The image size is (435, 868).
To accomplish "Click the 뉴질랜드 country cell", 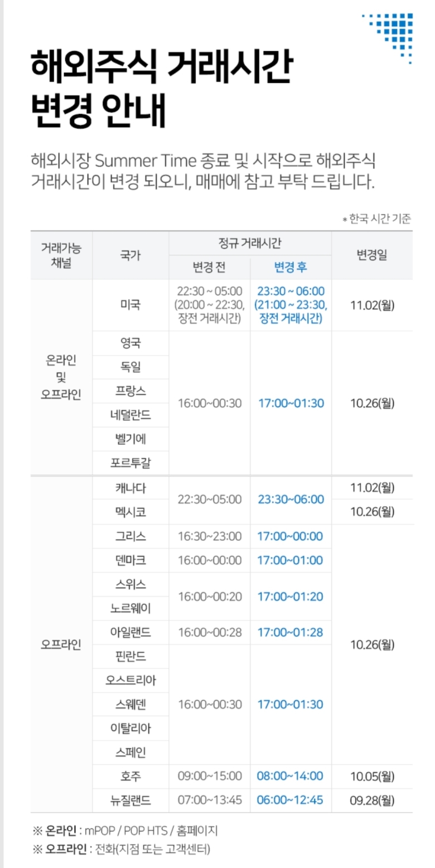I will tap(130, 800).
